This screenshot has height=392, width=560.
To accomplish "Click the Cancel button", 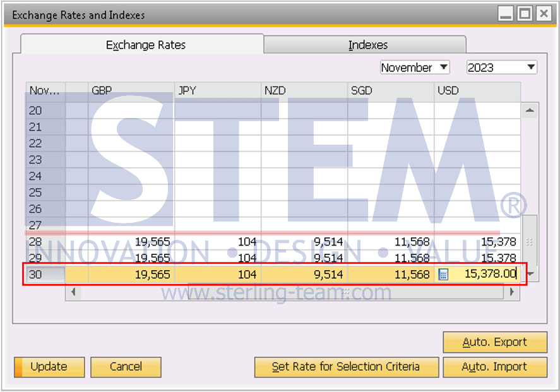I will 126,367.
